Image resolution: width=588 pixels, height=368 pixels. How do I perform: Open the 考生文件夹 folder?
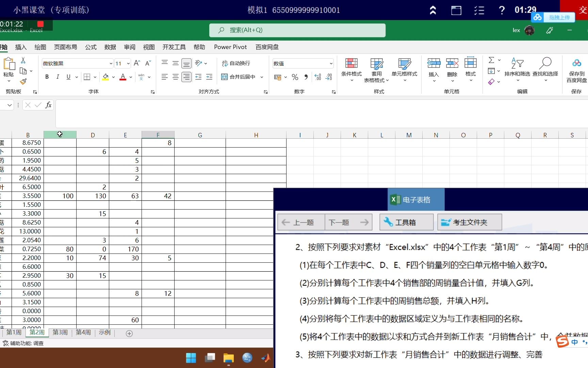[469, 222]
